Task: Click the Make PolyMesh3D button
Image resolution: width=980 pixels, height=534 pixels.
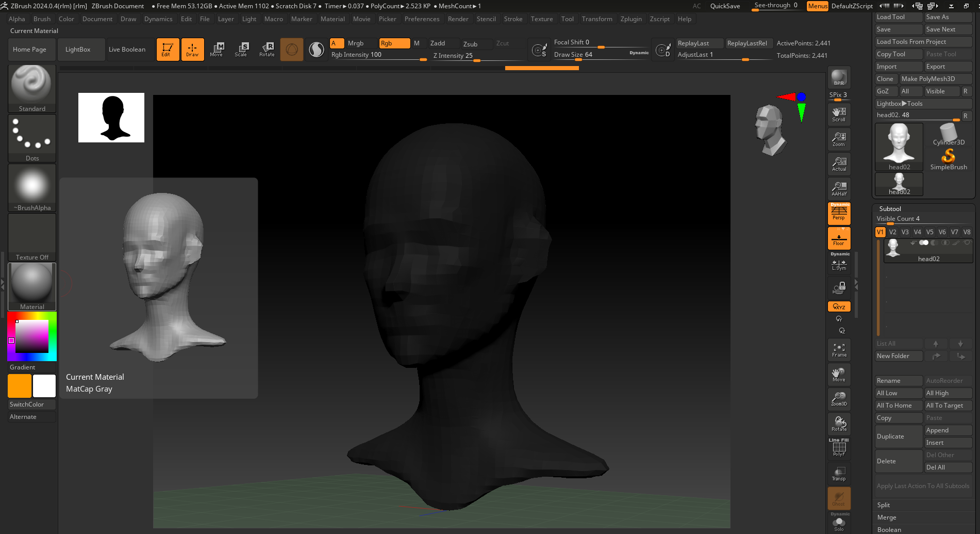Action: click(935, 79)
